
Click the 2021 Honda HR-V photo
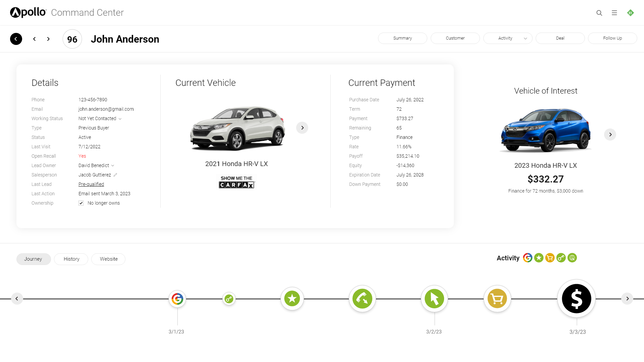coord(237,128)
